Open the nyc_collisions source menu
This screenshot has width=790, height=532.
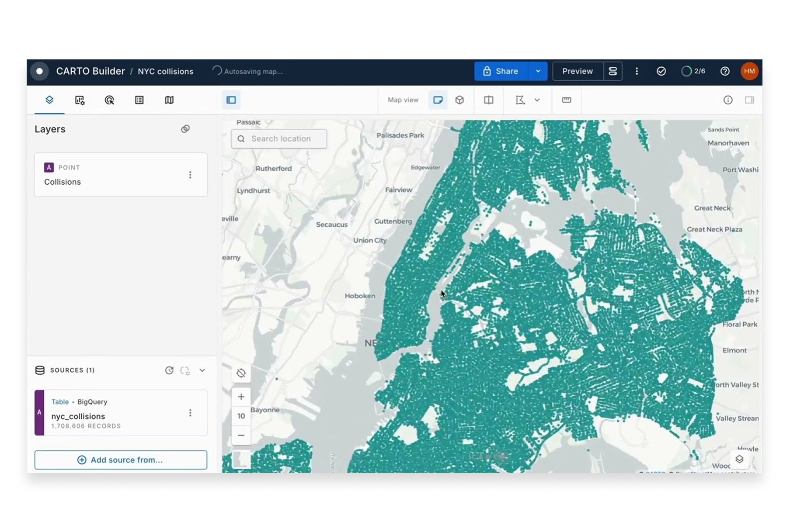pyautogui.click(x=190, y=412)
